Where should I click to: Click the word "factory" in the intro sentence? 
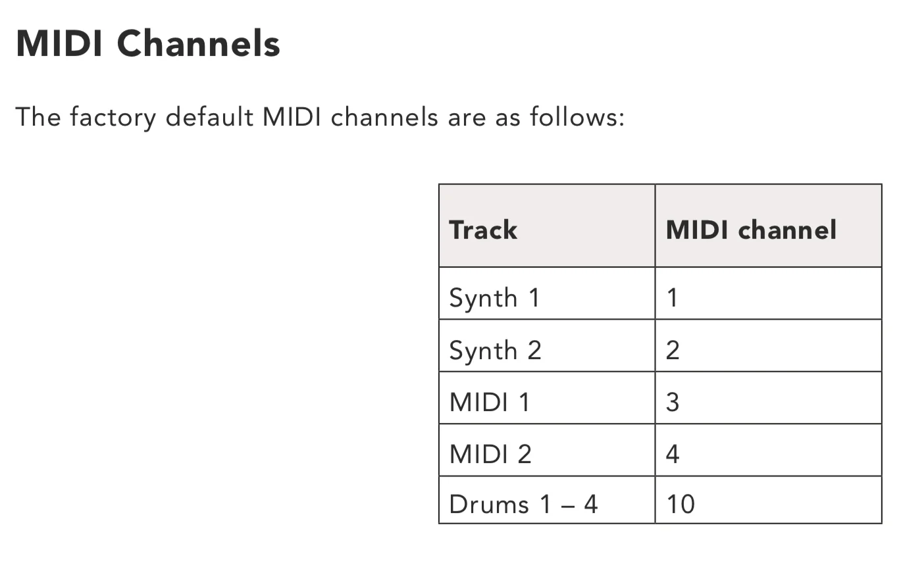click(113, 118)
